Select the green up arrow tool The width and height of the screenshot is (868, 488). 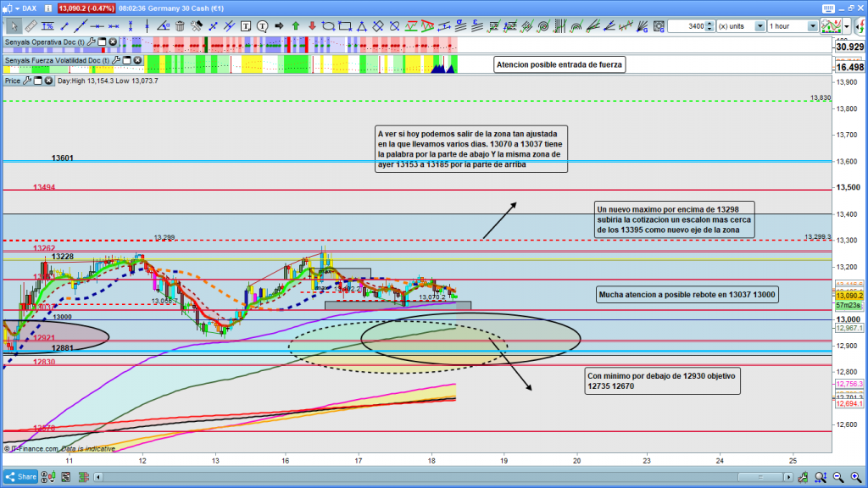[295, 26]
